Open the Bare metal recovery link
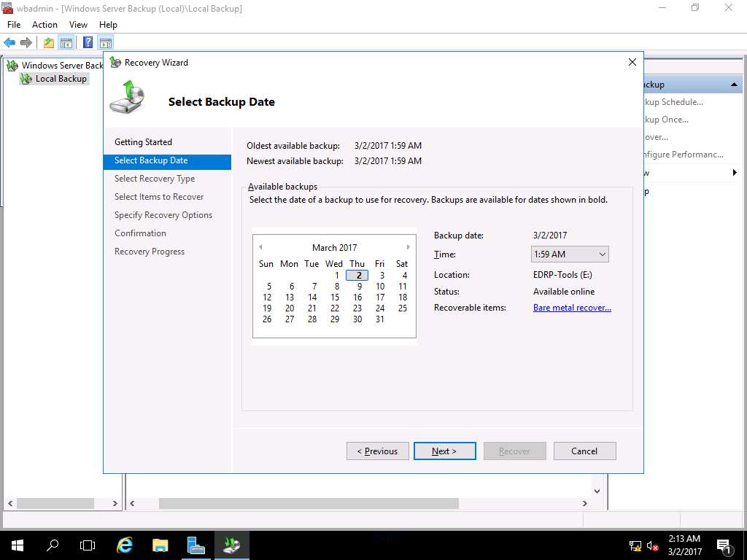747x560 pixels. pos(572,308)
